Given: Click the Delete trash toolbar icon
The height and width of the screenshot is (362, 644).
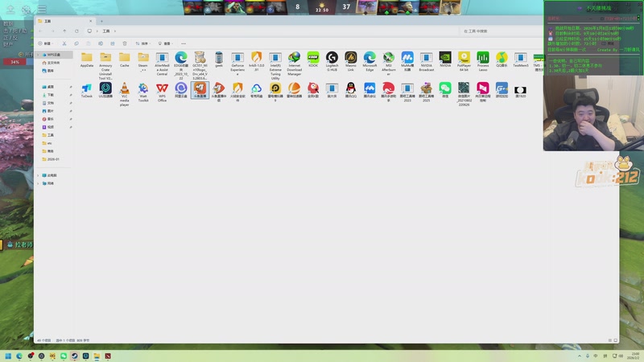Looking at the screenshot, I should tap(125, 43).
